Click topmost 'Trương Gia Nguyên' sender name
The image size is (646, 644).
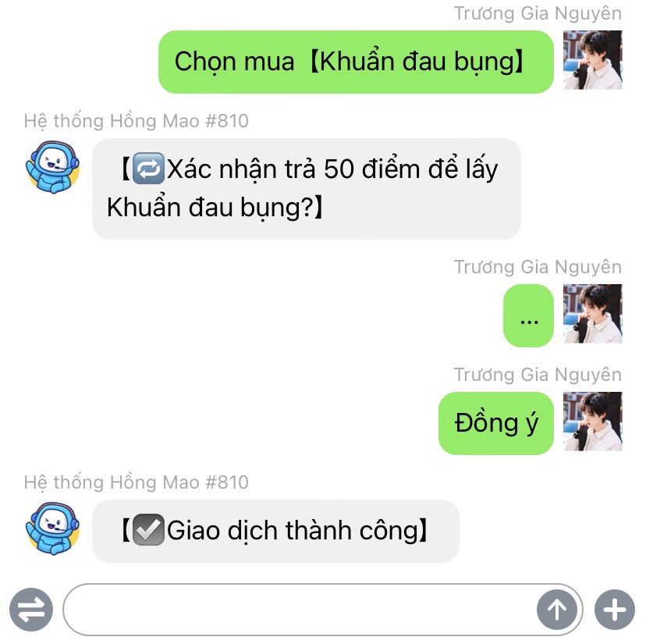point(538,13)
